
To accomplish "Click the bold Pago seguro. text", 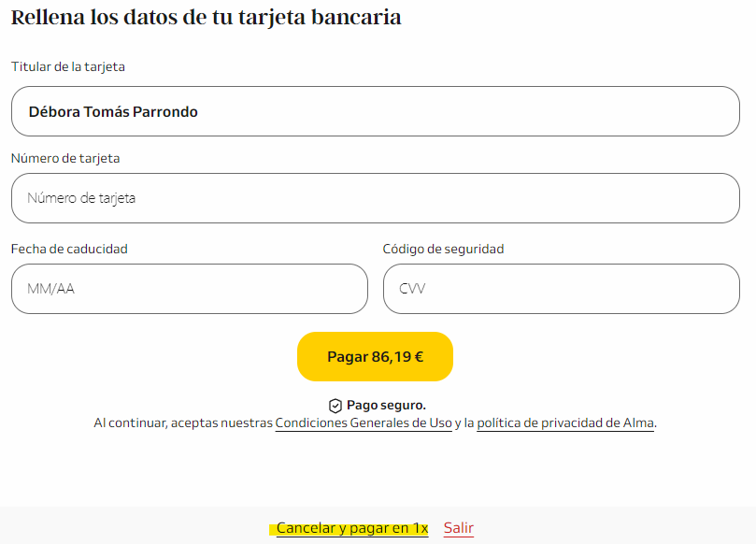I will [386, 405].
